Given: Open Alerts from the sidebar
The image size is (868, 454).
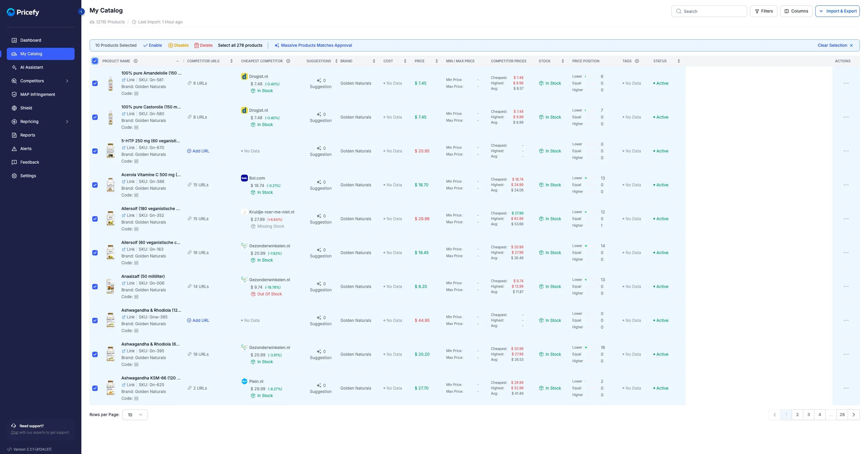Looking at the screenshot, I should click(x=41, y=149).
